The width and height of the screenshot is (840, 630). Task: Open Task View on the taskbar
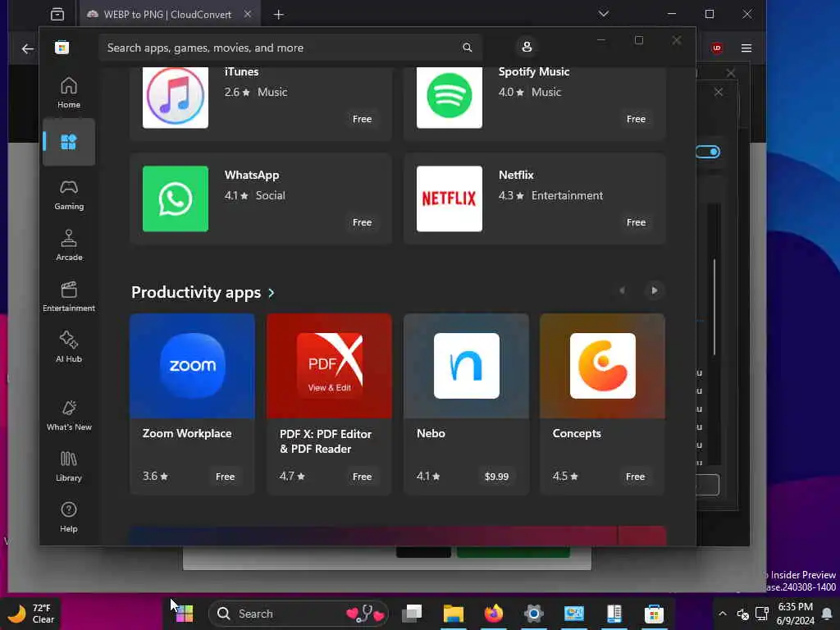coord(413,614)
